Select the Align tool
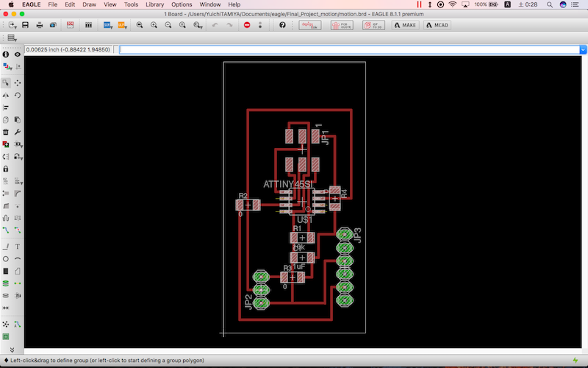588x368 pixels. tap(6, 107)
